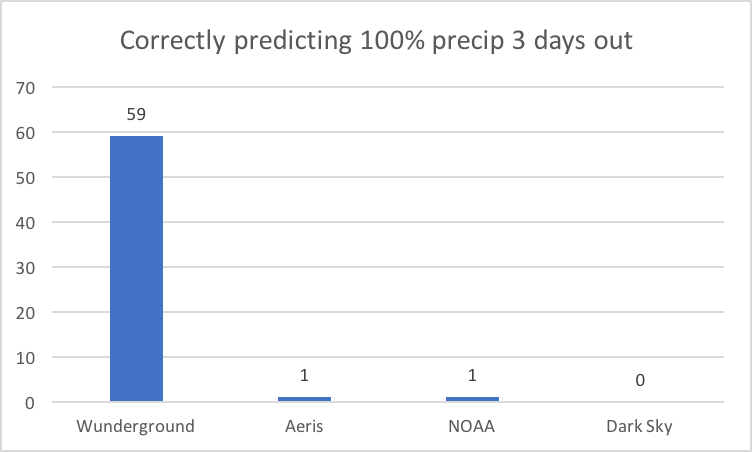Click the NOAA data label 1
This screenshot has width=752, height=452.
pos(472,375)
